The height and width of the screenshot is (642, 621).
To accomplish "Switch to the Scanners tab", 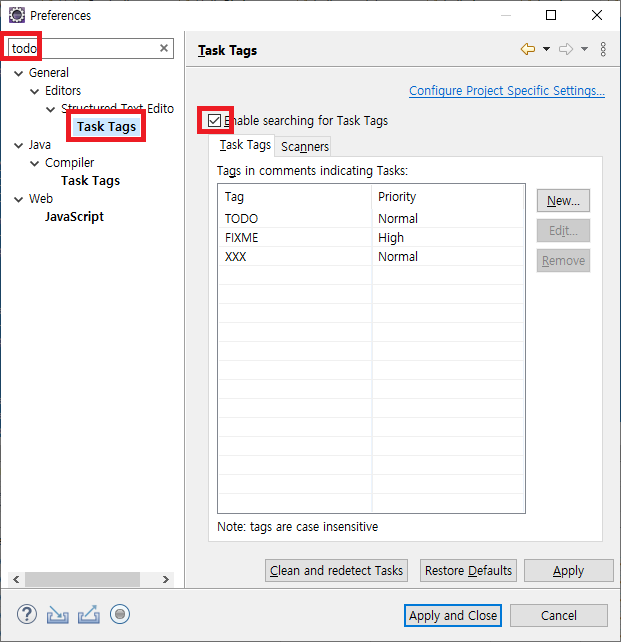I will [305, 147].
